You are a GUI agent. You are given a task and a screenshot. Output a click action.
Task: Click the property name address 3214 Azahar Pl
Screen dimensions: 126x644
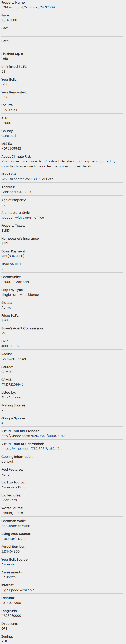coord(28,7)
